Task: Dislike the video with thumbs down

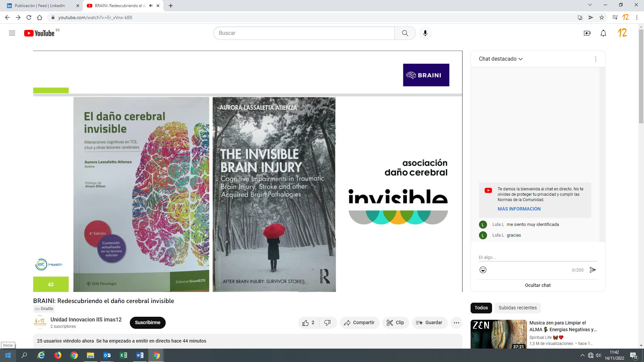Action: [x=328, y=323]
